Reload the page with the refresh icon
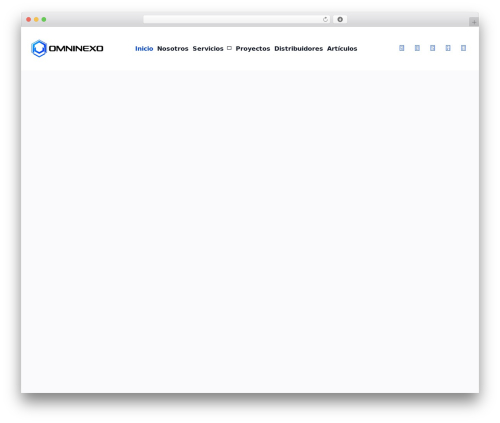The height and width of the screenshot is (423, 500). [x=325, y=19]
